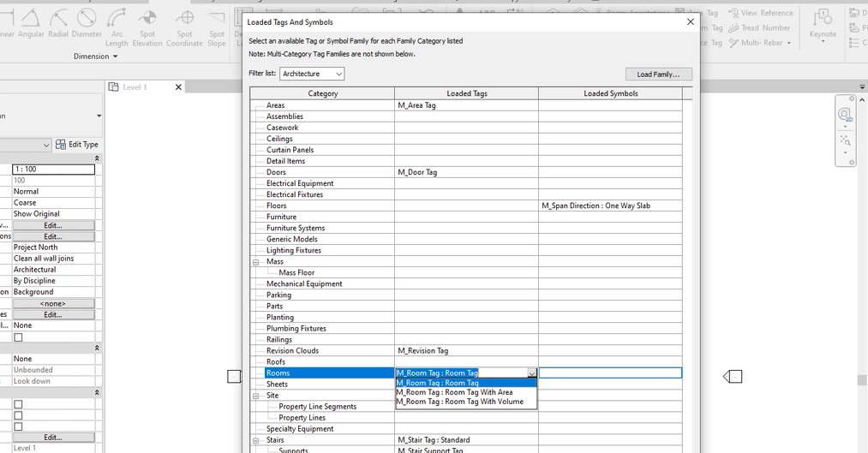This screenshot has height=453, width=868.
Task: Click M_Stair Tag : Standard cell
Action: pyautogui.click(x=466, y=440)
